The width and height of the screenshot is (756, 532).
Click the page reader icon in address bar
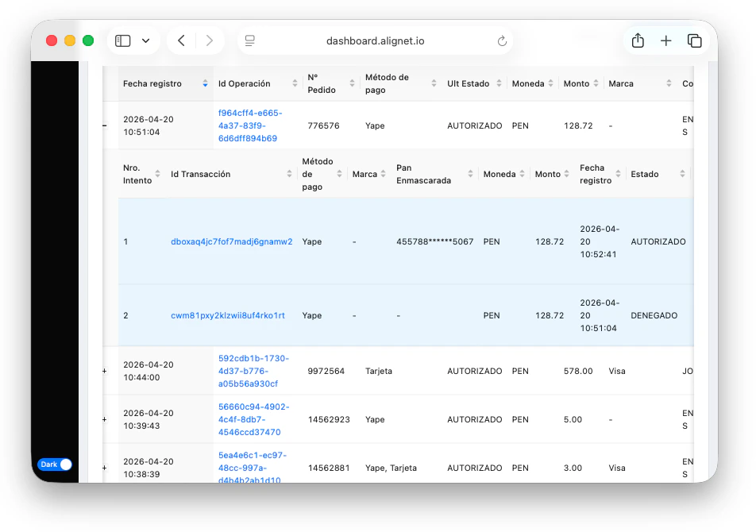250,41
